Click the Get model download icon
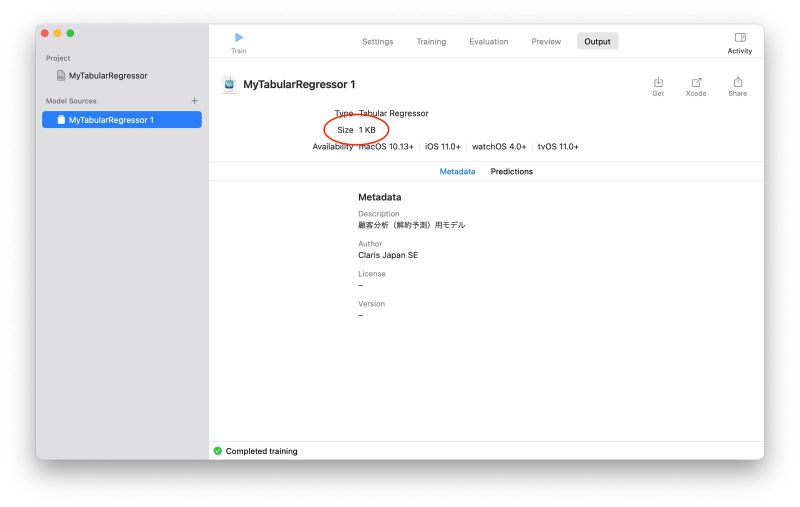800x507 pixels. point(658,82)
